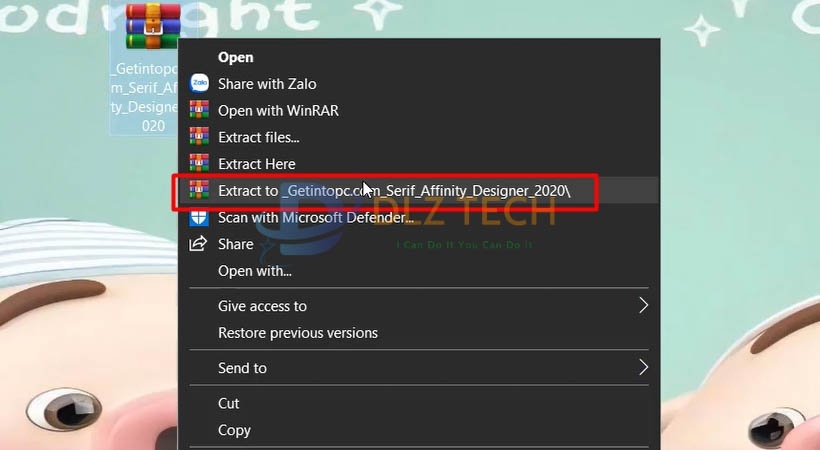The width and height of the screenshot is (820, 450).
Task: Click the WinRAR icon next to Open with WinRAR
Action: pos(199,110)
